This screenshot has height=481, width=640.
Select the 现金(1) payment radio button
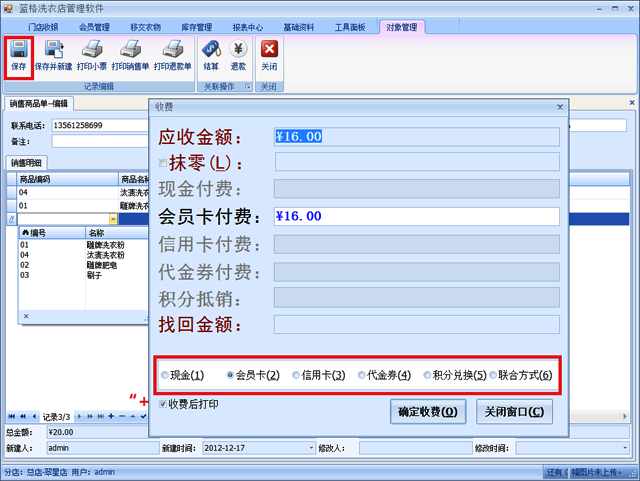pos(164,375)
